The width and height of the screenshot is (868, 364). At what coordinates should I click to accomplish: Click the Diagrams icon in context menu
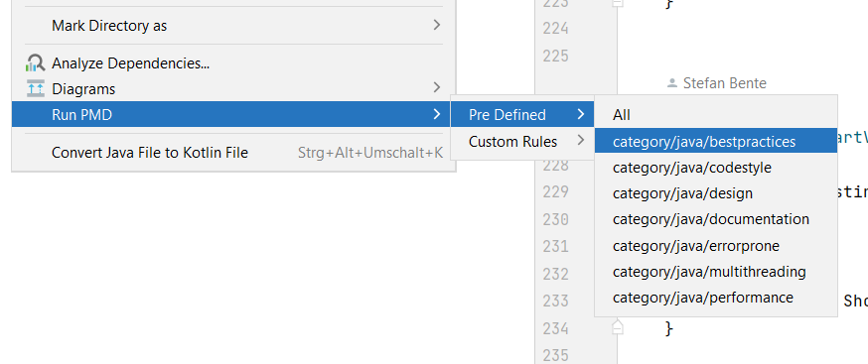36,88
